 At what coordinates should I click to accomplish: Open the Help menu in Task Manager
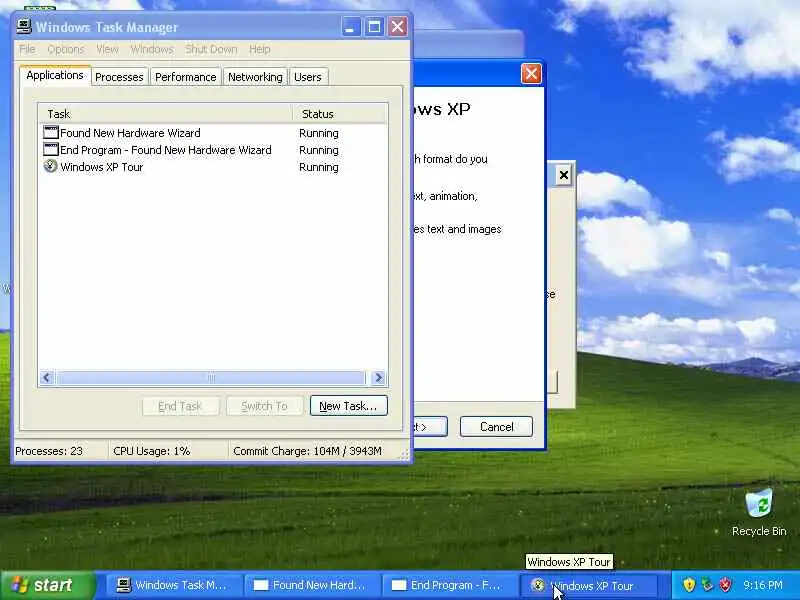pyautogui.click(x=260, y=49)
